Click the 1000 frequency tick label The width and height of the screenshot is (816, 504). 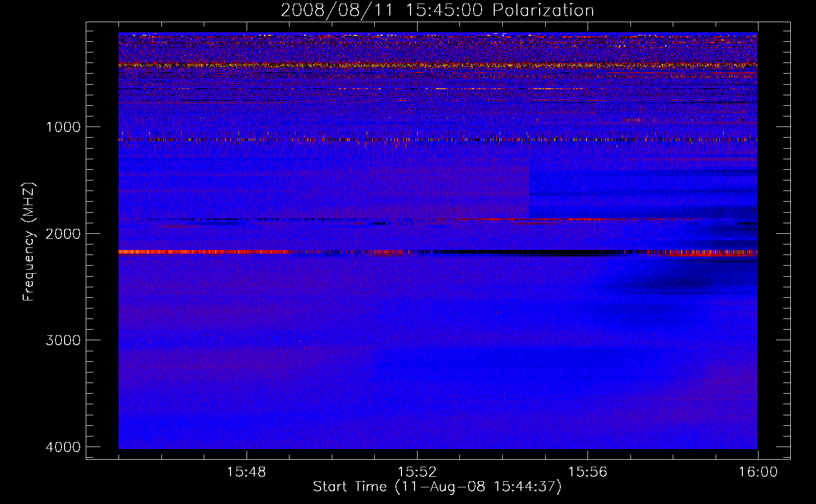[63, 127]
